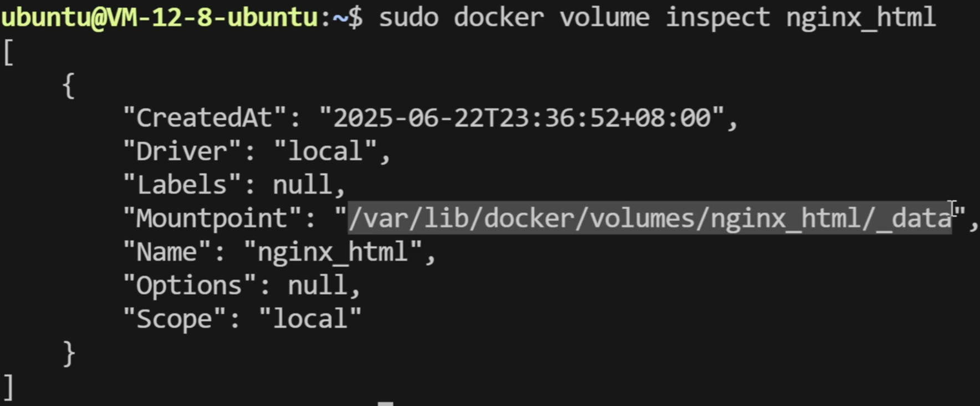Click the "Name" value nginx_html
Screen dimensions: 980x406
[333, 252]
